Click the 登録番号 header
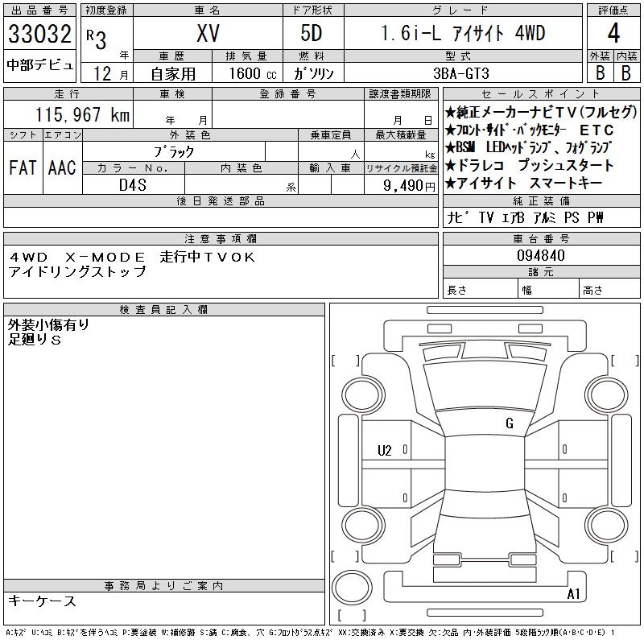The image size is (644, 644). pyautogui.click(x=287, y=94)
